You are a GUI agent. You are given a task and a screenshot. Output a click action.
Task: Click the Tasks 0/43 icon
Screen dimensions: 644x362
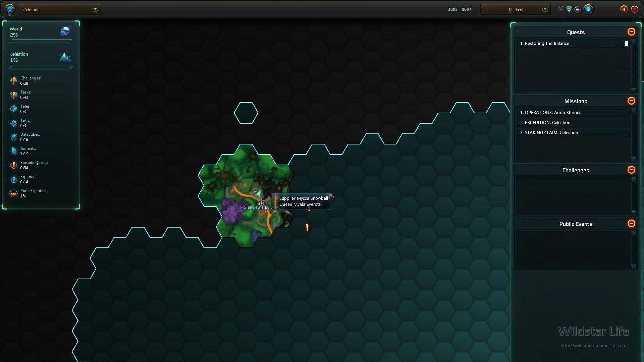coord(13,95)
